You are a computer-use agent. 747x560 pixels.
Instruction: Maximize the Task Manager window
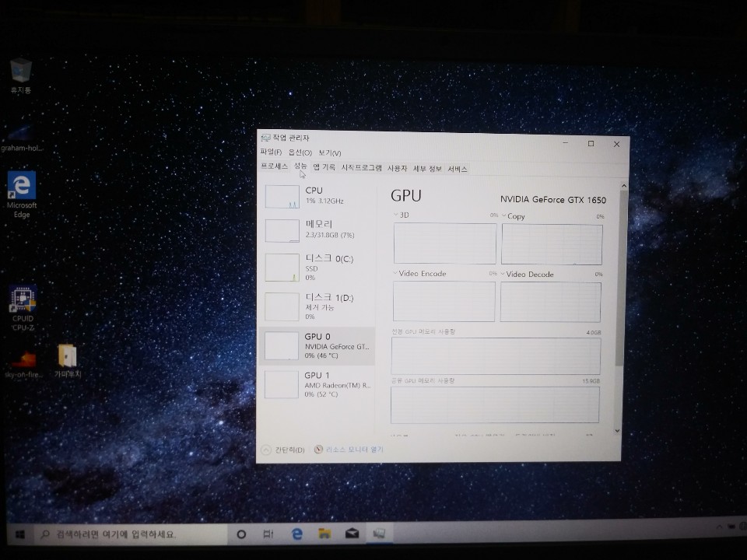tap(591, 143)
